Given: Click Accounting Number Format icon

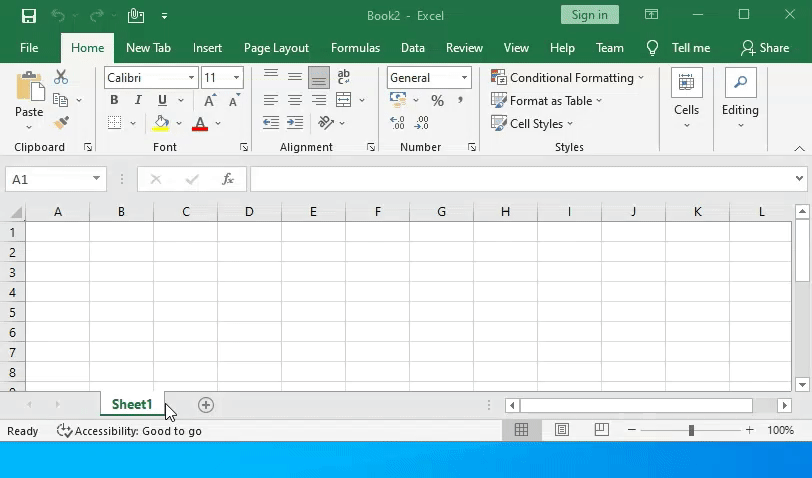Looking at the screenshot, I should (x=398, y=100).
